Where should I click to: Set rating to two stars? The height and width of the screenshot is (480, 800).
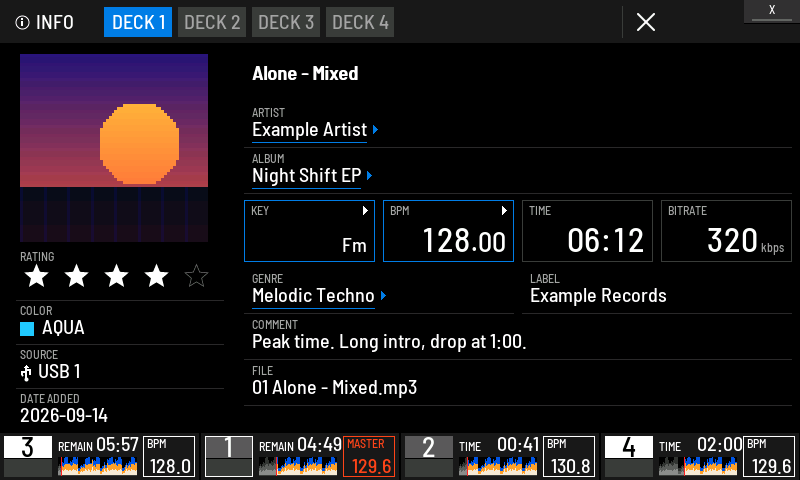tap(77, 276)
